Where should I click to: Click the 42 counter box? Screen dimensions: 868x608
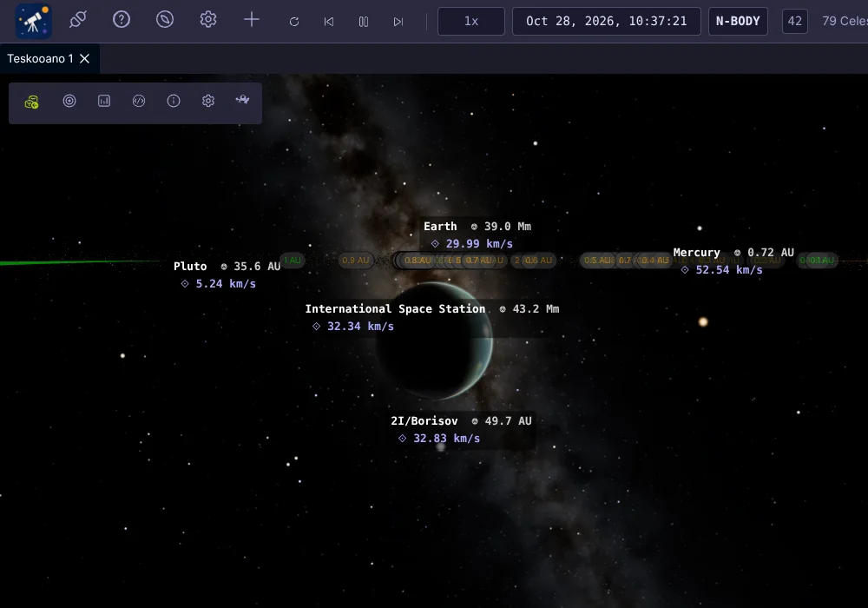(794, 21)
